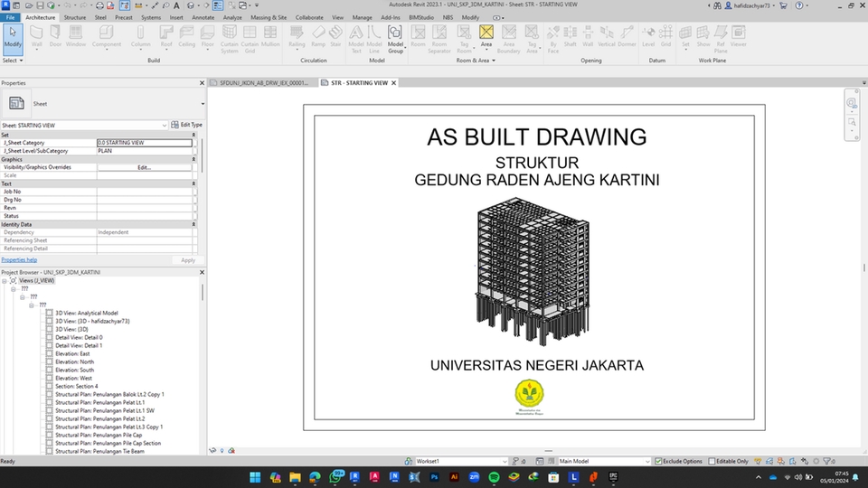Toggle checkbox for Structural Plan: Penulangan Pile Cap
868x488 pixels.
[49, 435]
